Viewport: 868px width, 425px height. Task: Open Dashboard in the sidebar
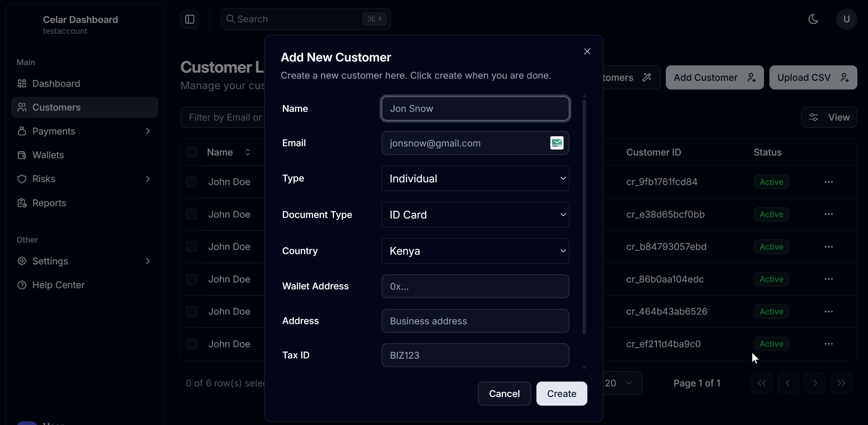click(56, 83)
